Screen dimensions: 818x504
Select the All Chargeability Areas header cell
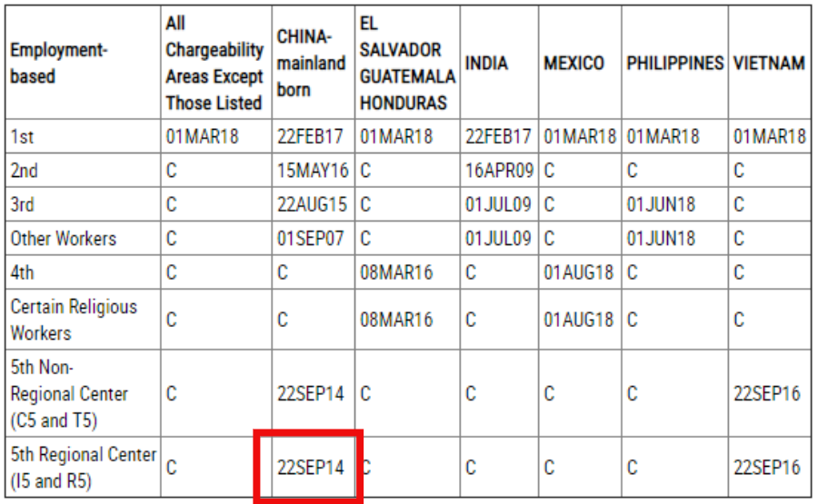pyautogui.click(x=214, y=64)
